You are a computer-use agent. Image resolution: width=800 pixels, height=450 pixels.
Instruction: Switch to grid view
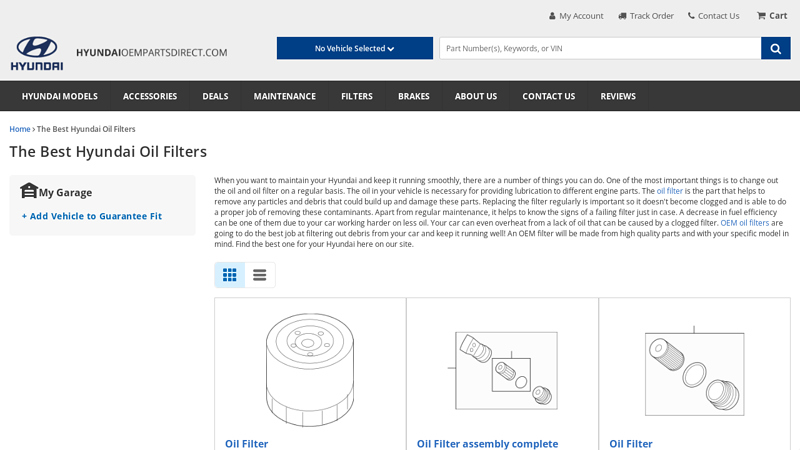point(230,275)
